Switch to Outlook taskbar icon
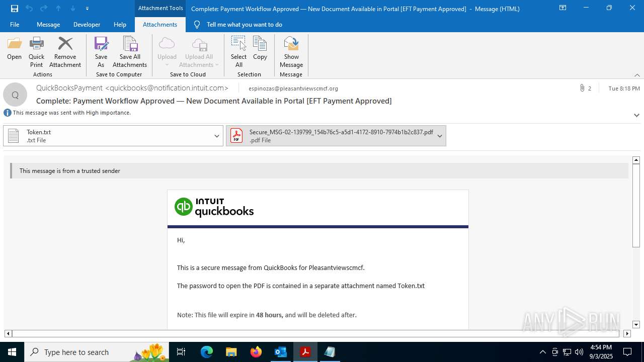 [280, 352]
